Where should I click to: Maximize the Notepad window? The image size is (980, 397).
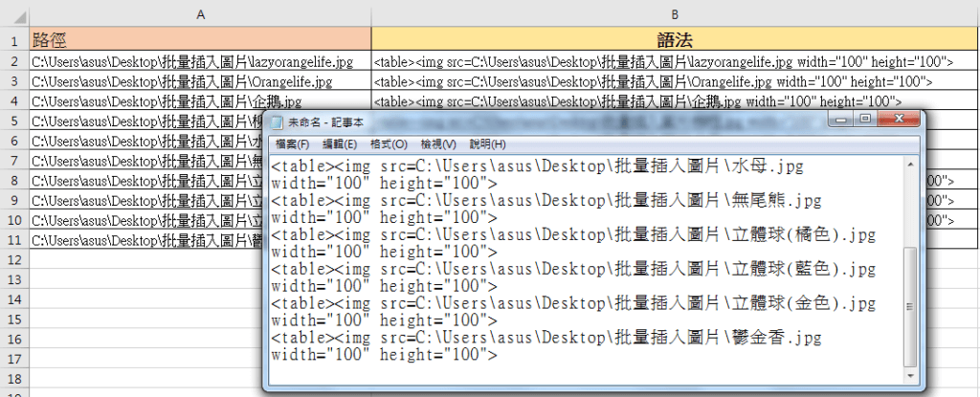pos(865,120)
